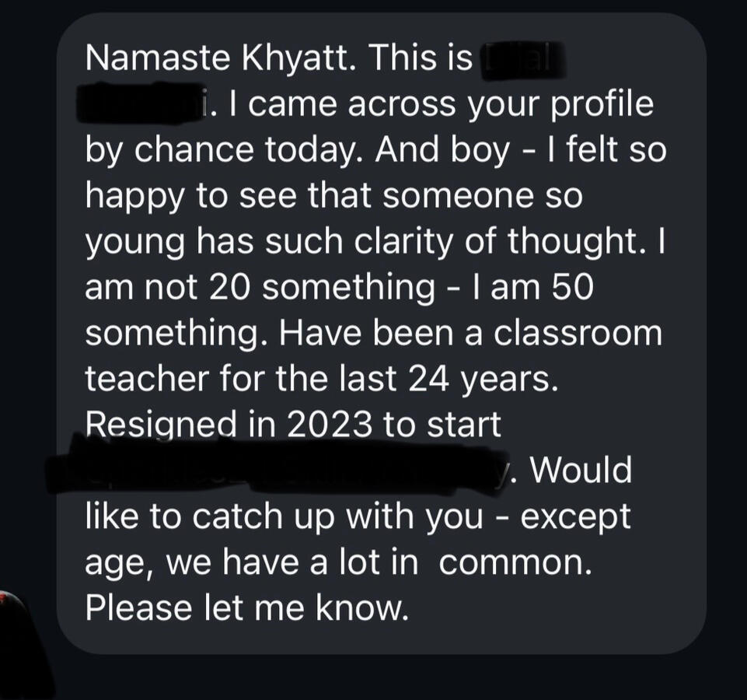Tap 'like to catch up with you'
This screenshot has width=747, height=700.
point(284,517)
